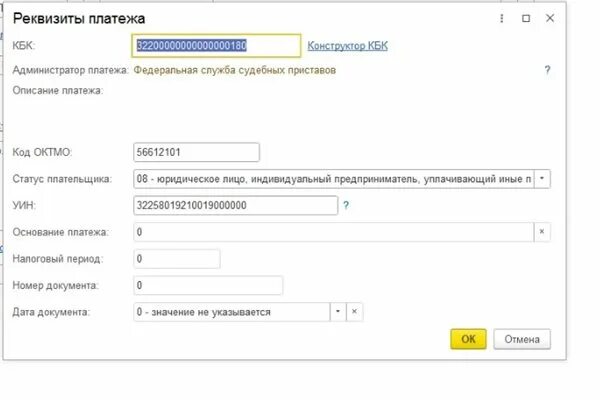Click the Номер документа field
This screenshot has width=600, height=400.
[x=208, y=286]
